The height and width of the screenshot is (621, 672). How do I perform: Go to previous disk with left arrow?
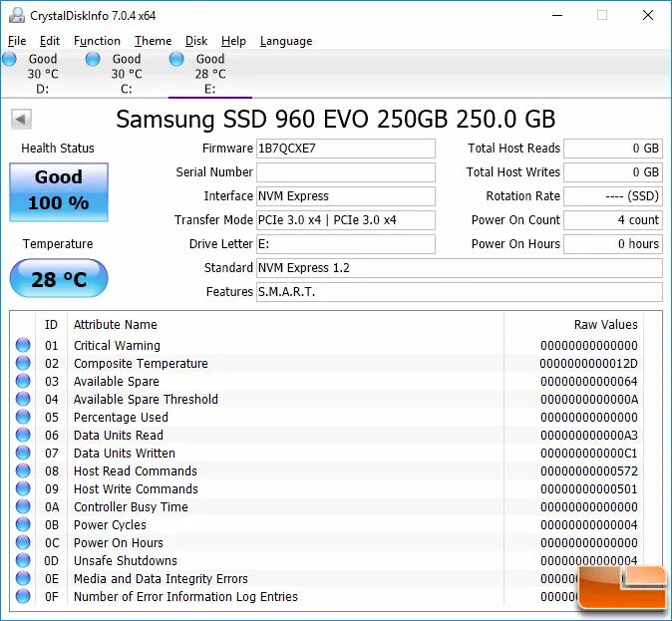pos(21,119)
